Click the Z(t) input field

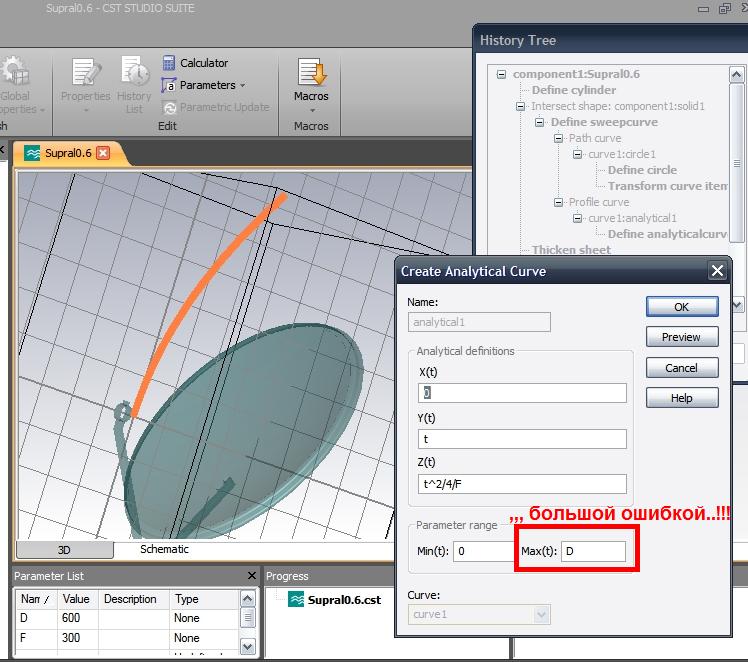(x=522, y=484)
